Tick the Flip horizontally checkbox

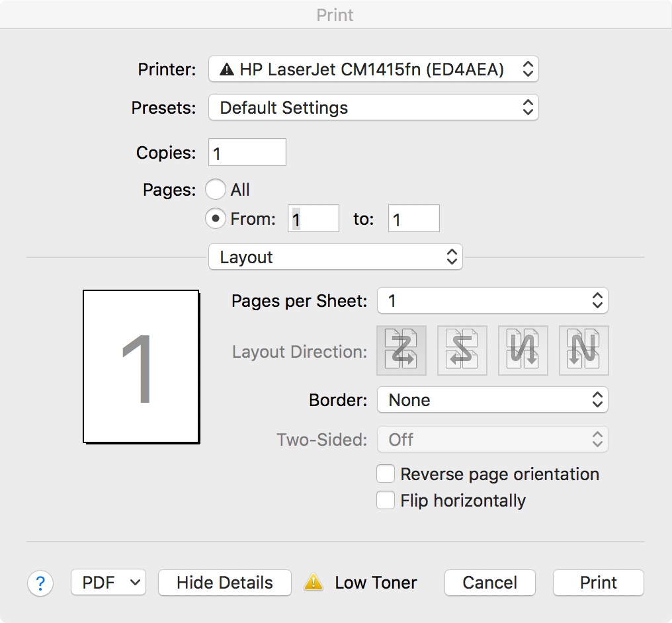pyautogui.click(x=386, y=500)
